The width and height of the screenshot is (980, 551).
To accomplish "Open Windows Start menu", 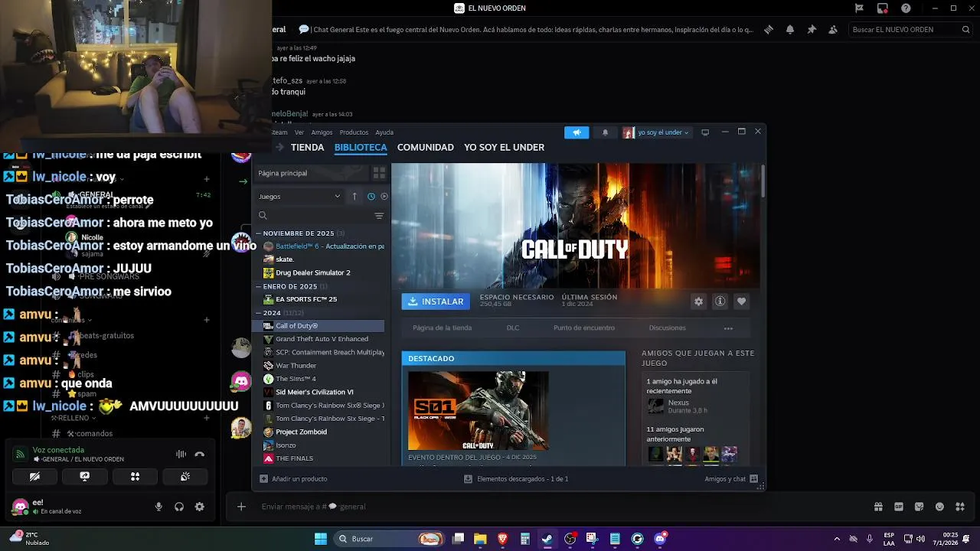I will coord(321,539).
